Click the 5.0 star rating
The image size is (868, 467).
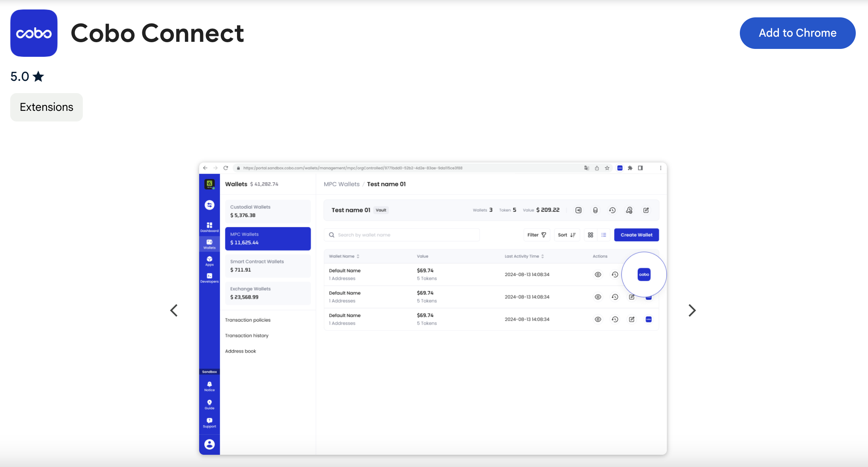[x=27, y=77]
